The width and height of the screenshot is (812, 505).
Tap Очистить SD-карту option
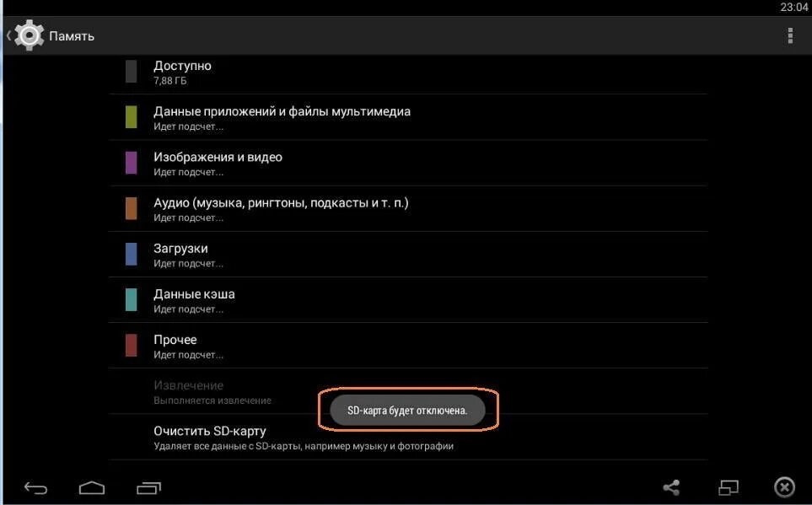point(408,438)
